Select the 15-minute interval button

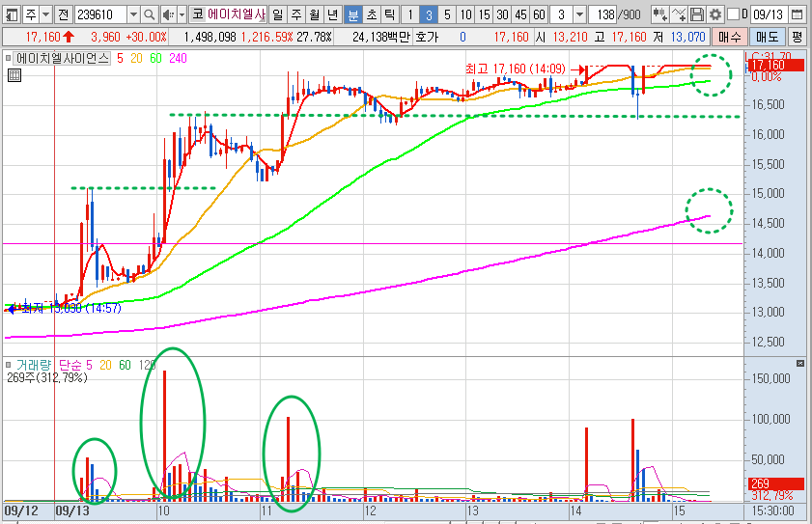click(484, 14)
